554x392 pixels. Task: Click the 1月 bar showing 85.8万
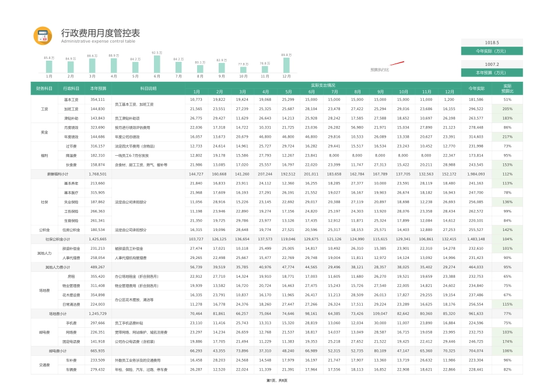click(50, 65)
